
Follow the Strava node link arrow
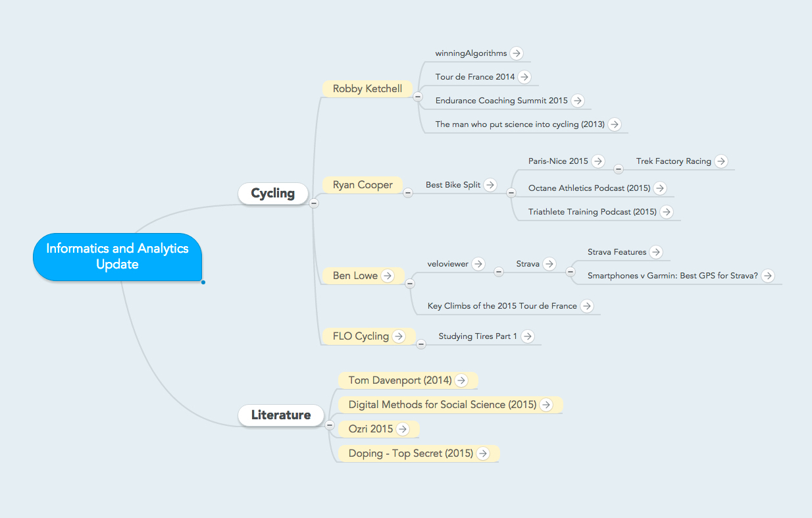tap(549, 264)
